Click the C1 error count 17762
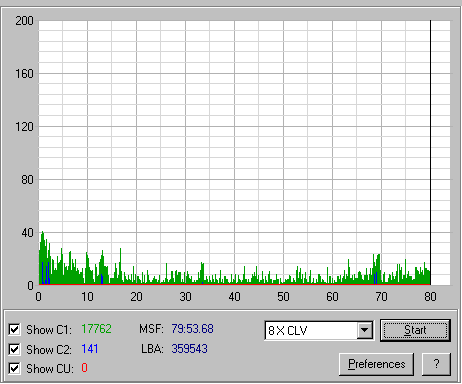This screenshot has width=462, height=384. pos(96,329)
